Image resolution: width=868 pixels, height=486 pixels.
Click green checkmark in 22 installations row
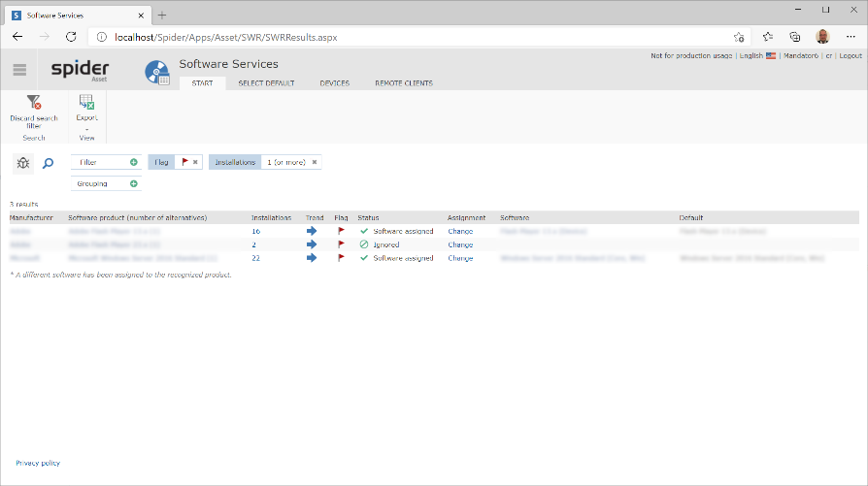point(364,258)
